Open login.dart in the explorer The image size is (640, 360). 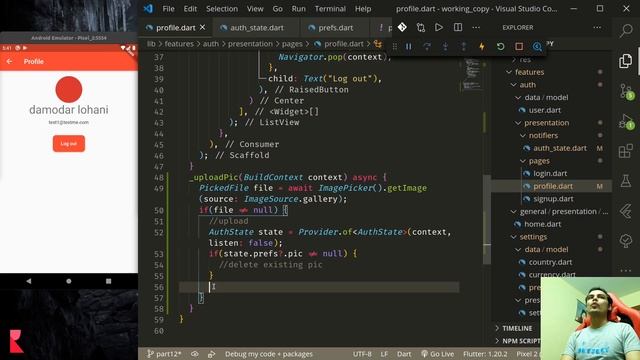[550, 173]
